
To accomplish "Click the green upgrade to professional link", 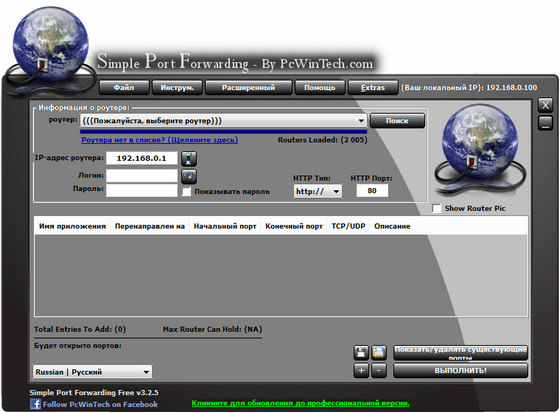I will [x=300, y=403].
